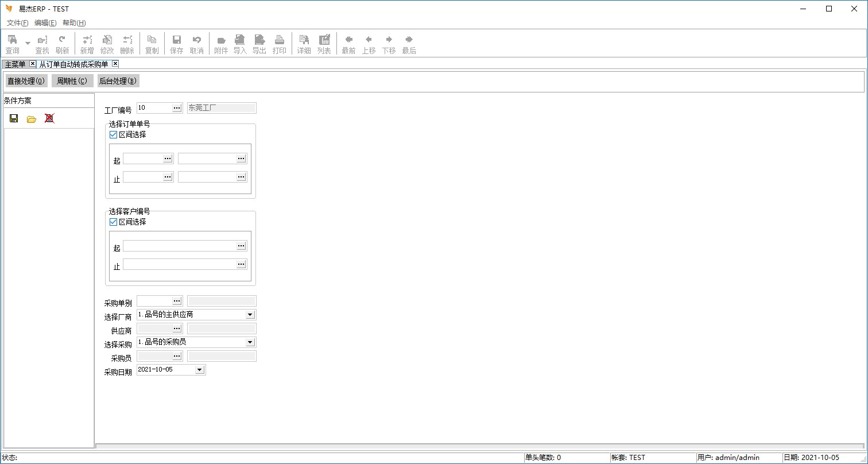The height and width of the screenshot is (464, 868).
Task: Switch to the 主菜单 tab
Action: click(x=15, y=64)
